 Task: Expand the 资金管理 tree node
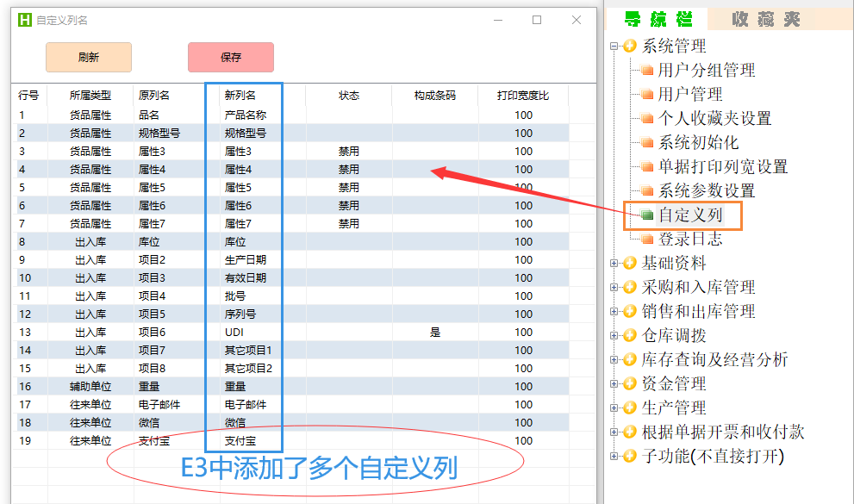(x=614, y=383)
